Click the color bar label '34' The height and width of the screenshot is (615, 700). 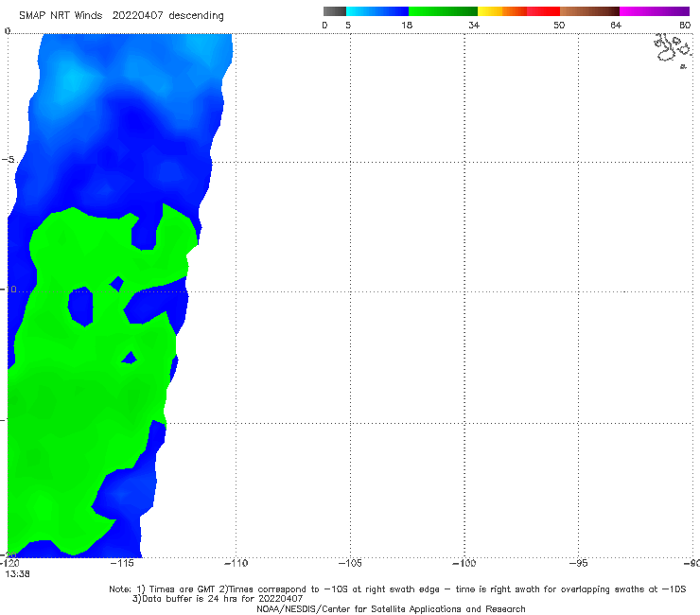click(x=474, y=26)
